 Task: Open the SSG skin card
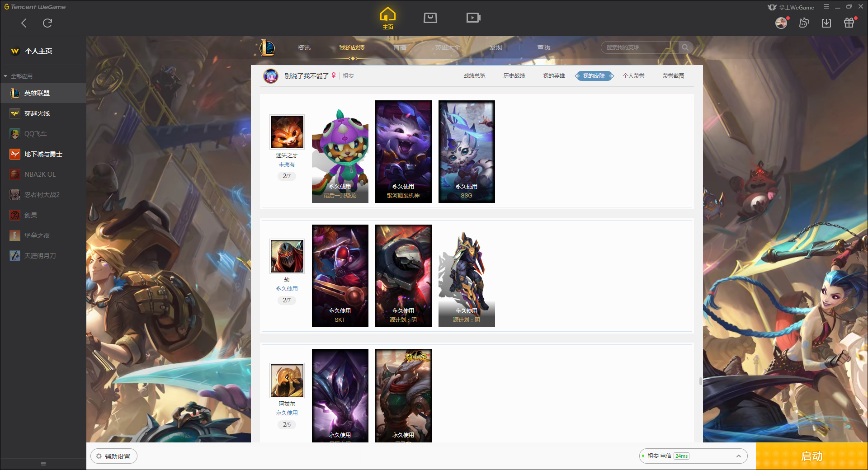click(467, 152)
